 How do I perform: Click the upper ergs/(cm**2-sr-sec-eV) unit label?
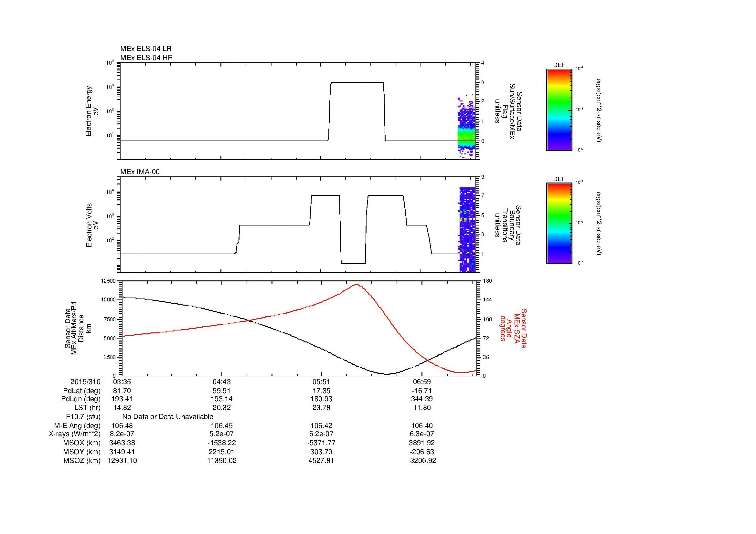tap(599, 110)
